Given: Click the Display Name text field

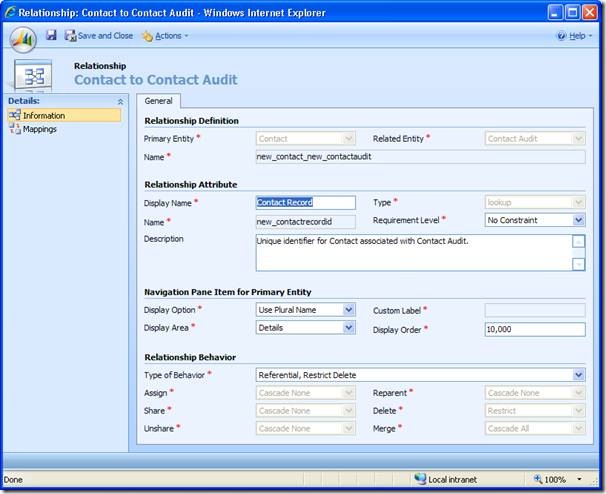Looking at the screenshot, I should tap(305, 202).
